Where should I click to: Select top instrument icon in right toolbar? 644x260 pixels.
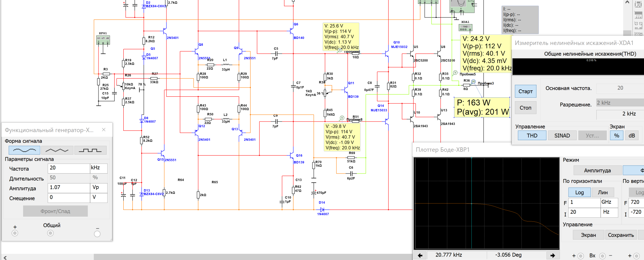click(x=638, y=4)
